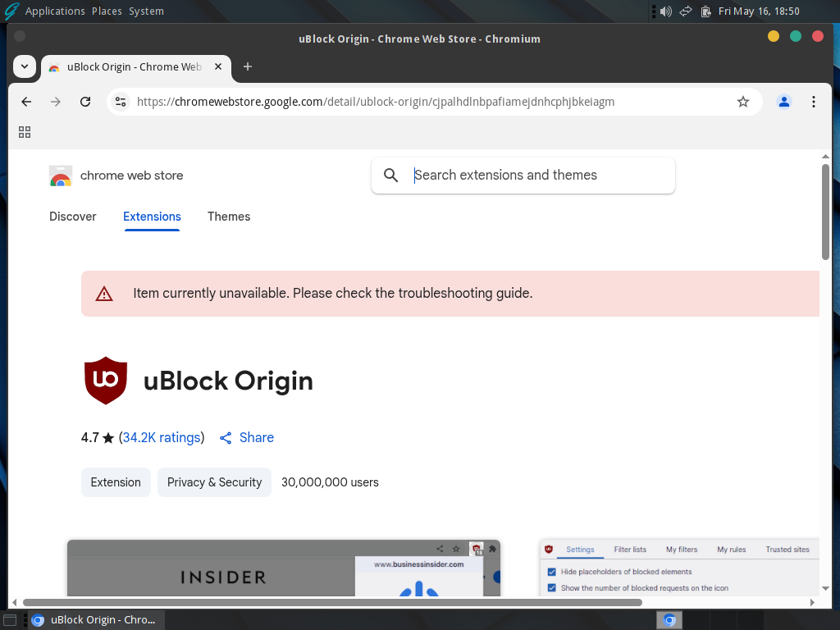Close the Chromium window with red button
Screen dimensions: 840x630
818,36
